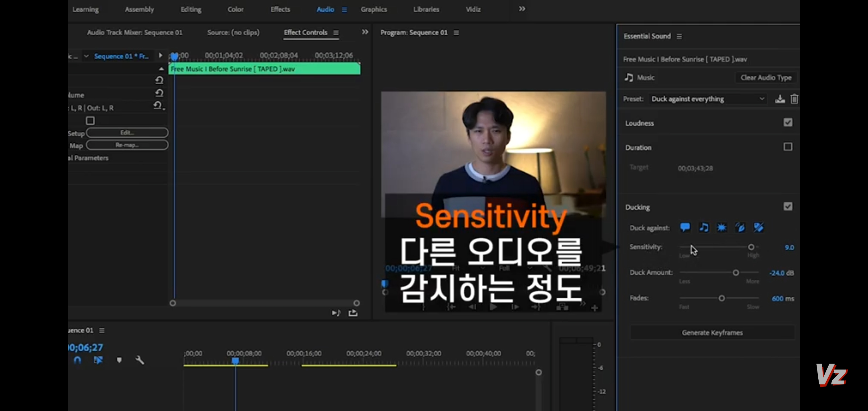Click the Generate Keyframes button

712,333
